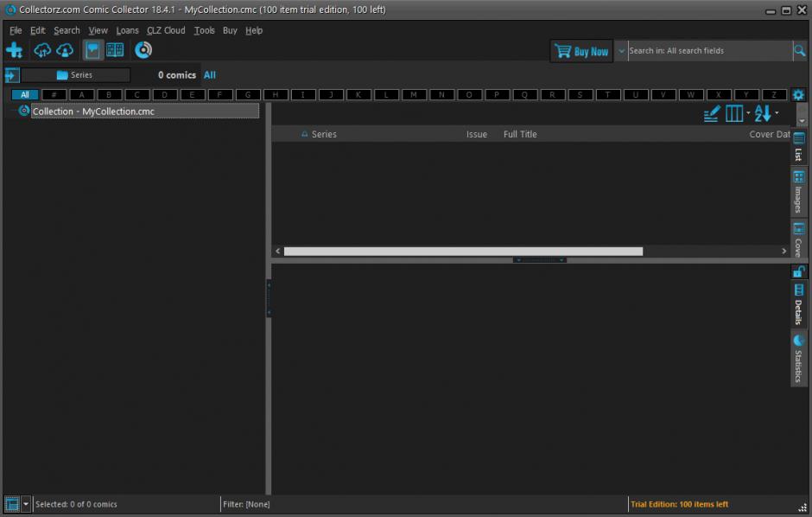Toggle the folder panel view icon
This screenshot has height=517, width=812.
point(92,50)
